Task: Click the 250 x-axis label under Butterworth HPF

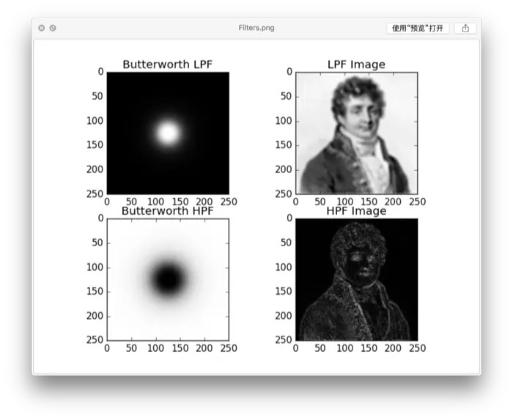Action: coord(229,348)
